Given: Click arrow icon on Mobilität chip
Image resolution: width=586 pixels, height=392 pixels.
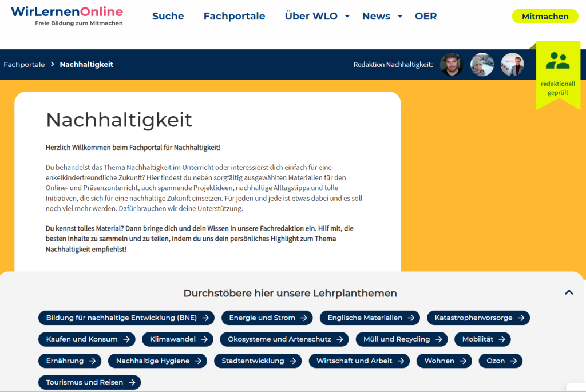Looking at the screenshot, I should [x=501, y=339].
